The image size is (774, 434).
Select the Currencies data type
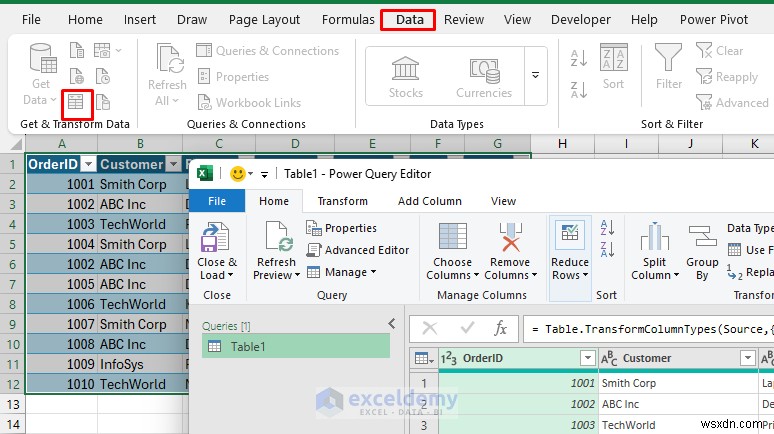(484, 77)
